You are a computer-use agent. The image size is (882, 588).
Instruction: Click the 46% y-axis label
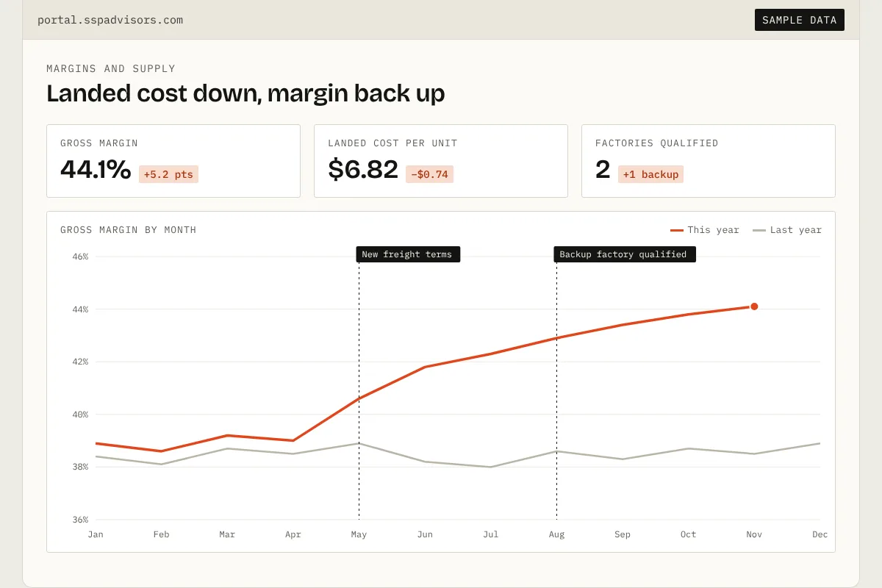point(80,257)
